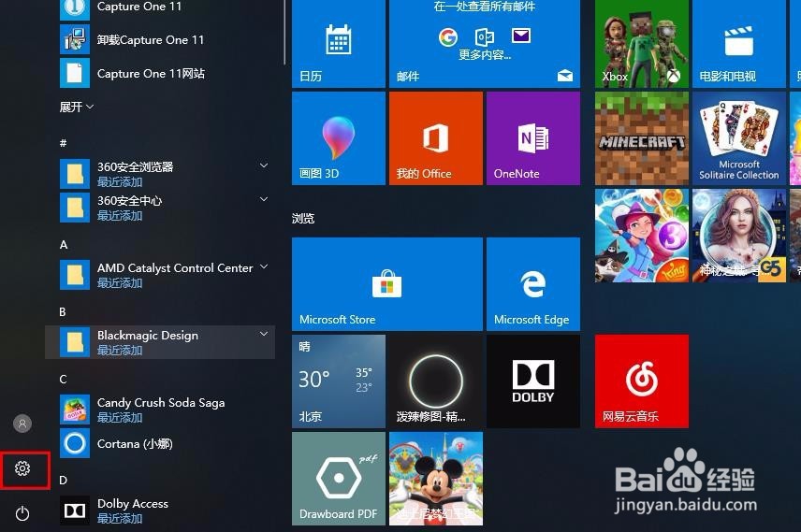Launch 网易云音乐 tile
This screenshot has width=801, height=532.
coord(642,381)
